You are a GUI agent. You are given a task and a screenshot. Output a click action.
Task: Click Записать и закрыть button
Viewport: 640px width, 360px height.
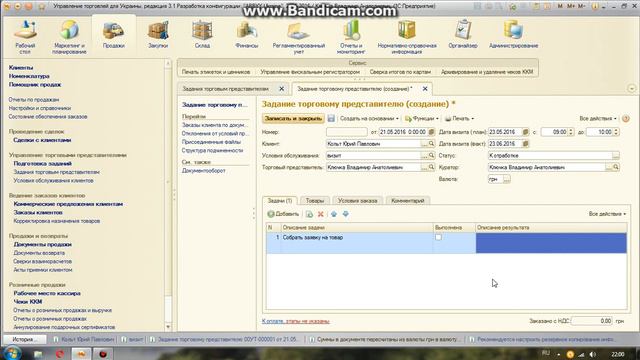tap(293, 118)
